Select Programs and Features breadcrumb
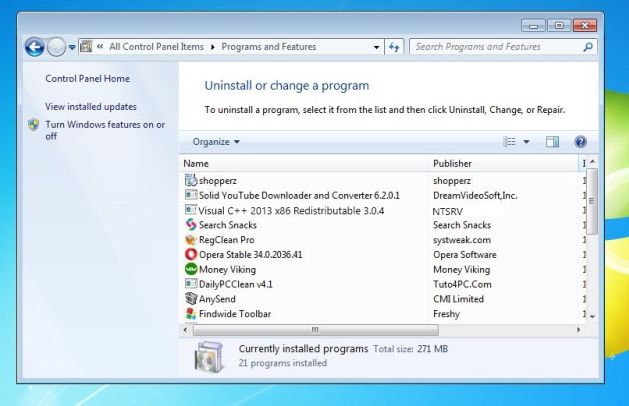Image resolution: width=629 pixels, height=406 pixels. pos(269,47)
